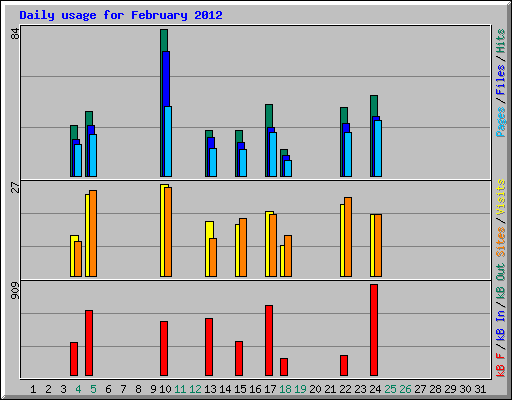Click green day 25 on the x-axis
Screen dimensions: 512x400
(390, 389)
